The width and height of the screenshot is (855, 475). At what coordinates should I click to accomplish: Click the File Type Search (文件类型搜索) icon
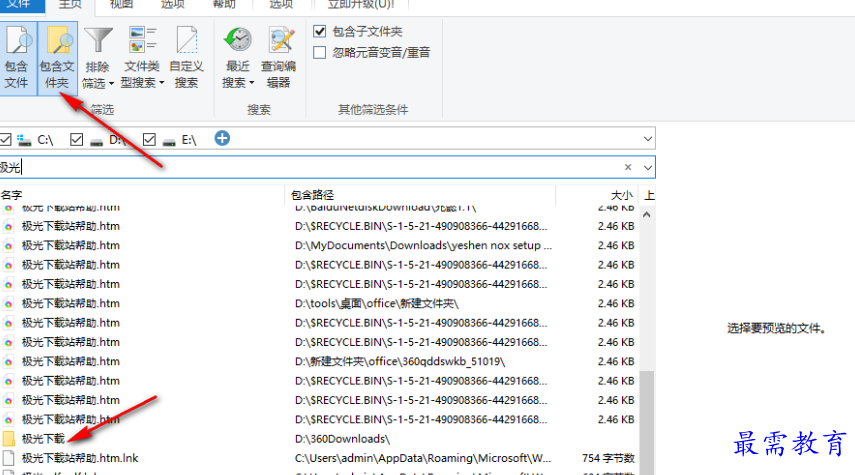click(x=142, y=40)
